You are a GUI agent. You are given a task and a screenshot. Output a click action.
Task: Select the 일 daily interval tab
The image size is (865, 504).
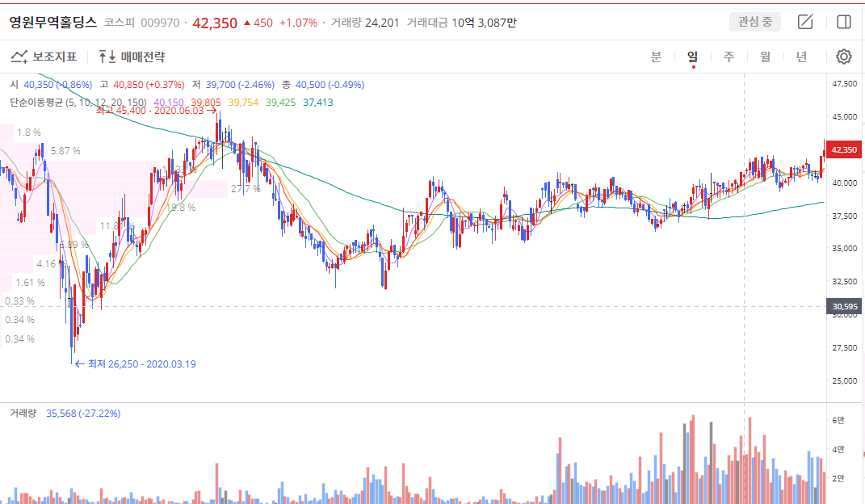click(x=692, y=57)
